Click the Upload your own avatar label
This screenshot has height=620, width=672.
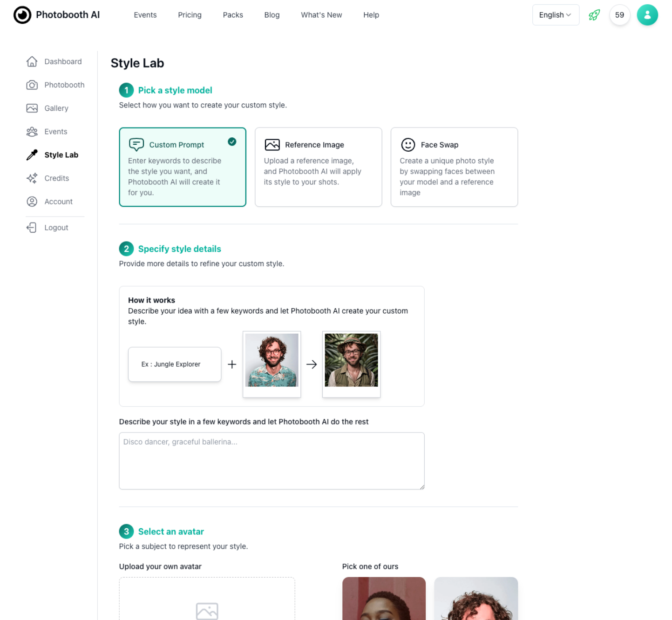pos(160,566)
